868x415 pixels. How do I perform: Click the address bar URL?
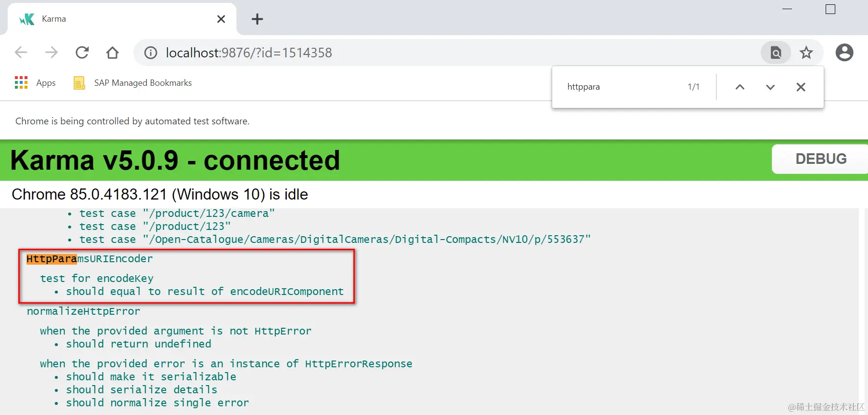(249, 53)
